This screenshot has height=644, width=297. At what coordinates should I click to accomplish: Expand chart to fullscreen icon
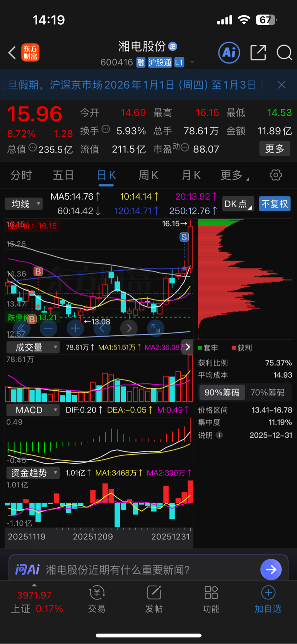tap(156, 328)
